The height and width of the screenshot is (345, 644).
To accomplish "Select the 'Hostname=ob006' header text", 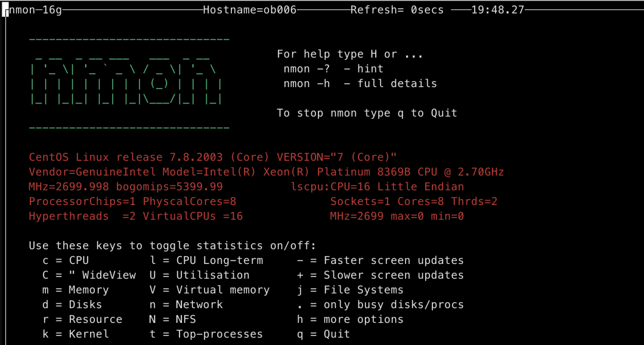I will 250,10.
